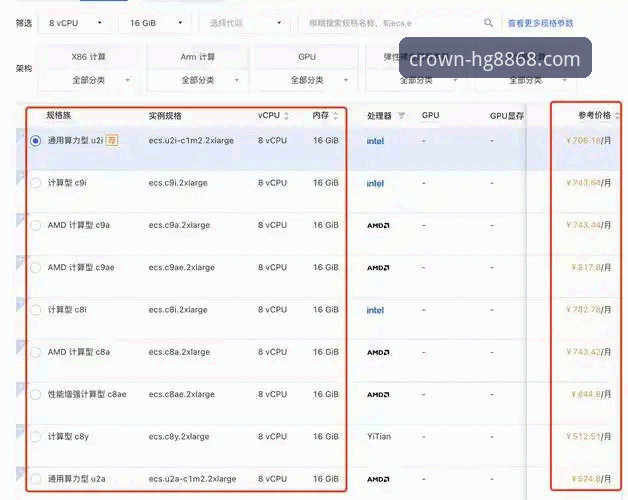Click ecs.u2i-c1m2.2xlarge instance name
Image resolution: width=628 pixels, height=500 pixels.
(x=191, y=141)
